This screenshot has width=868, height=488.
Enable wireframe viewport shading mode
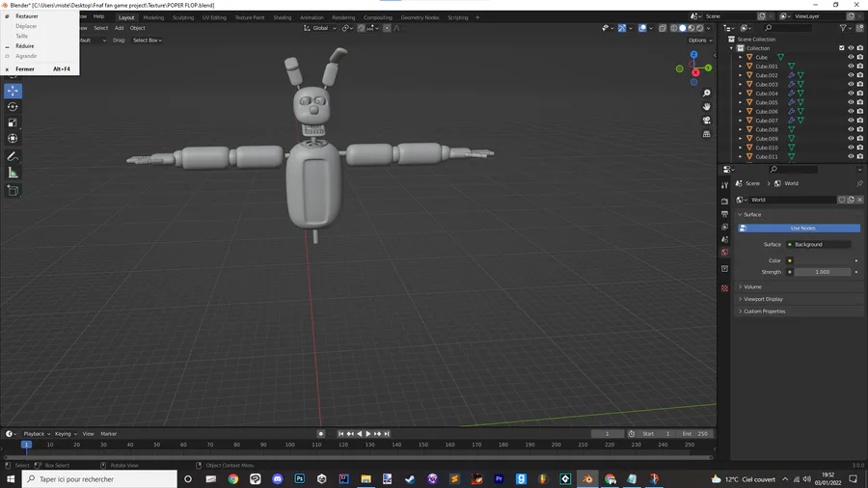[x=674, y=28]
